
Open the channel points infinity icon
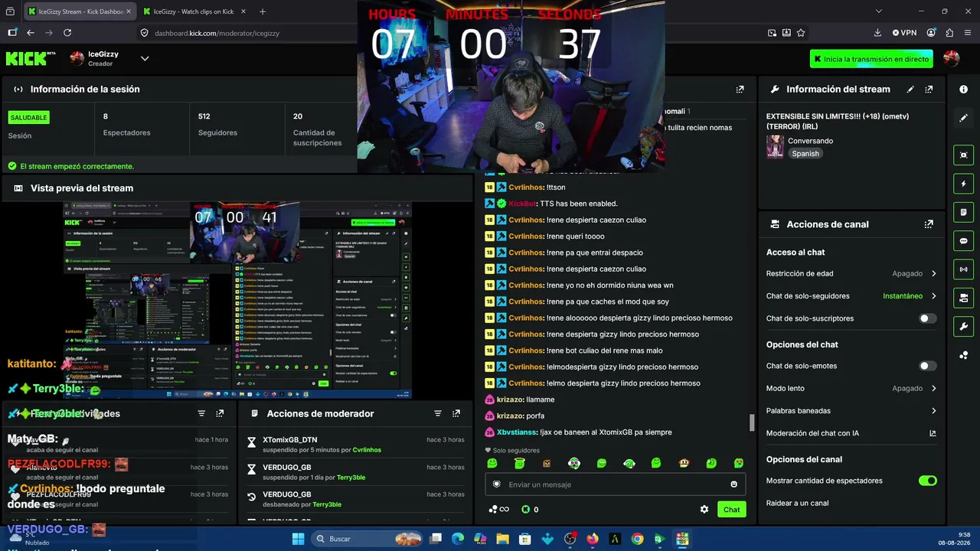tap(499, 510)
